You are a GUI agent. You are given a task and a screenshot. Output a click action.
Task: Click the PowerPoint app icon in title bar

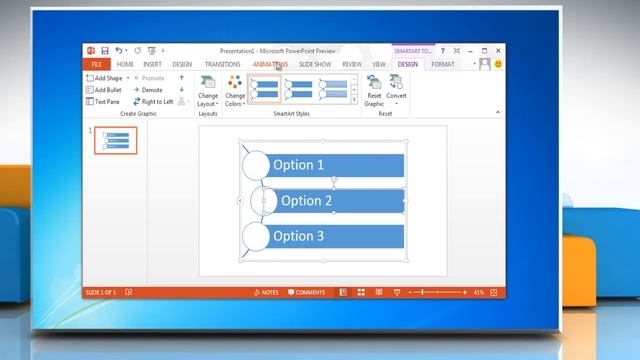(91, 51)
